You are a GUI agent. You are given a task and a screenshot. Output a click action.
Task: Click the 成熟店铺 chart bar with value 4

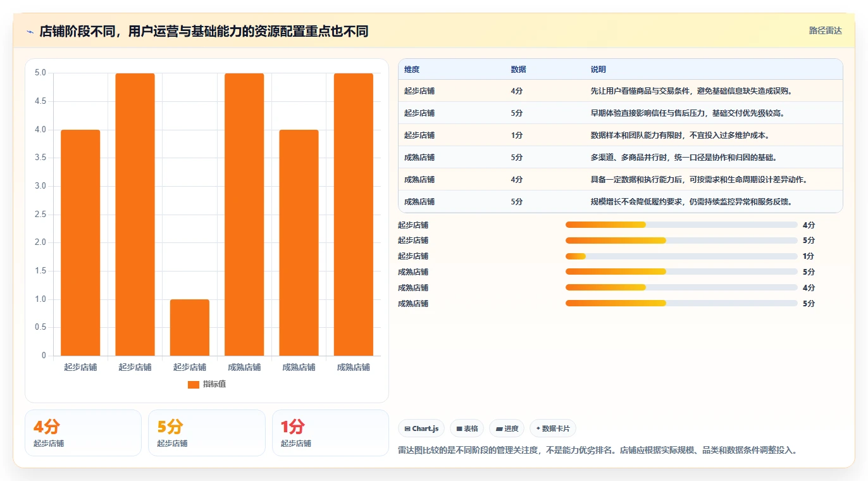click(x=299, y=243)
